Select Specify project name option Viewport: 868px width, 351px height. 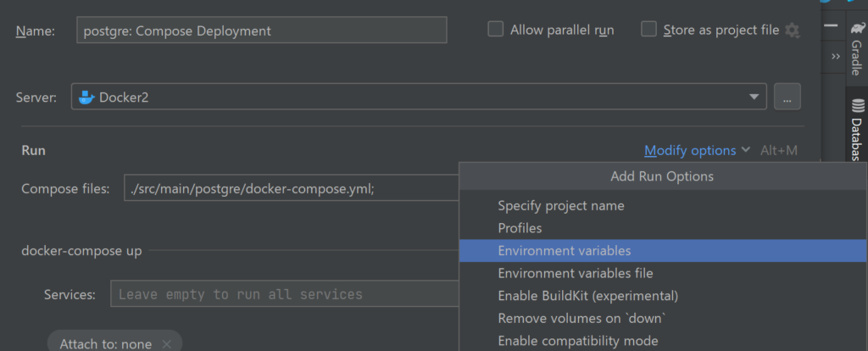561,205
